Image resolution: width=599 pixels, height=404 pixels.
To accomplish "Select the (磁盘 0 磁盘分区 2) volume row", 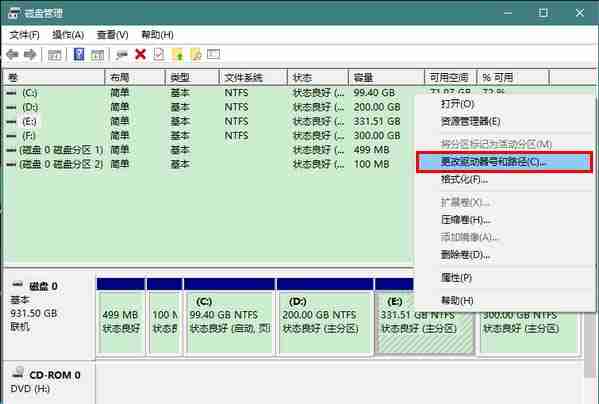I will point(209,165).
